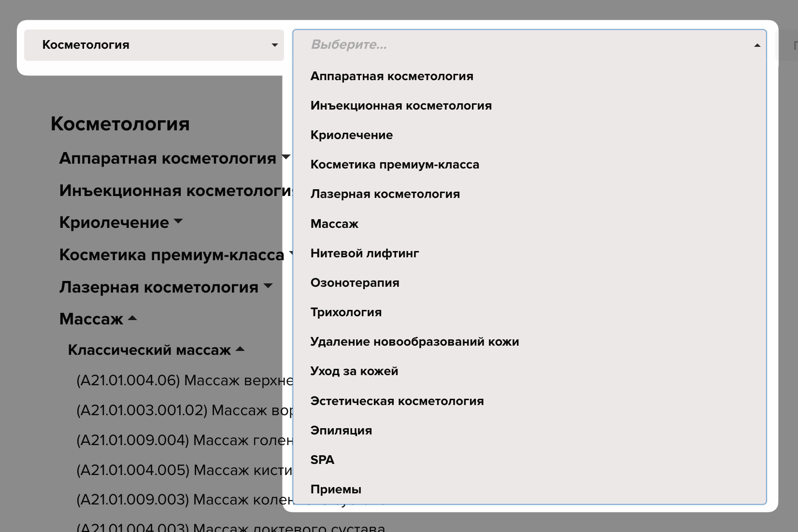
Task: Select Удаление новообразований кожи option
Action: tap(414, 342)
